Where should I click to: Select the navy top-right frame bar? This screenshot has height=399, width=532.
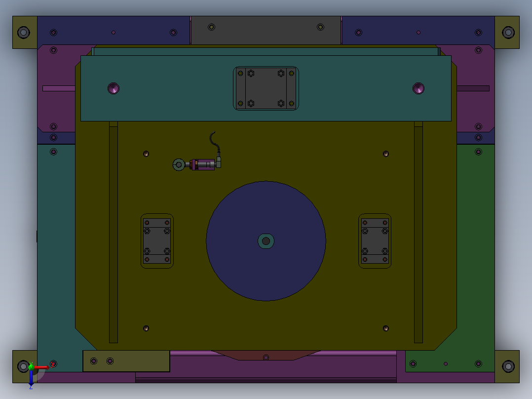coord(418,31)
